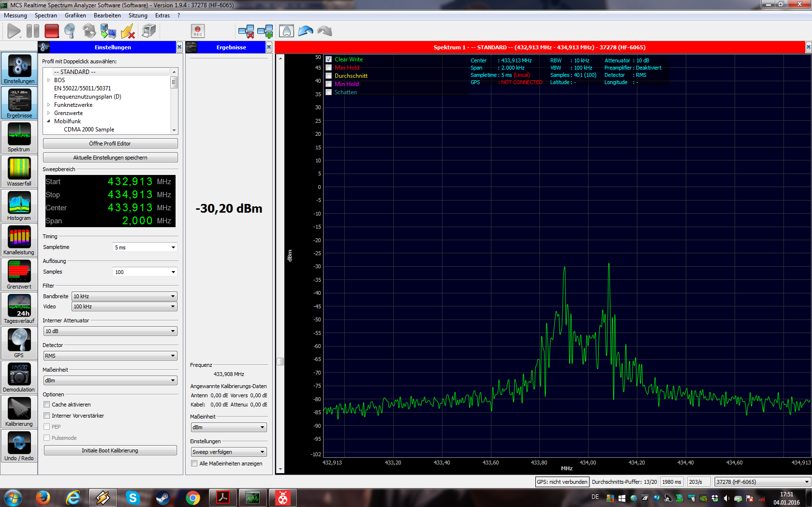Open the Ergebnisse sidebar panel
This screenshot has width=812, height=507.
19,103
